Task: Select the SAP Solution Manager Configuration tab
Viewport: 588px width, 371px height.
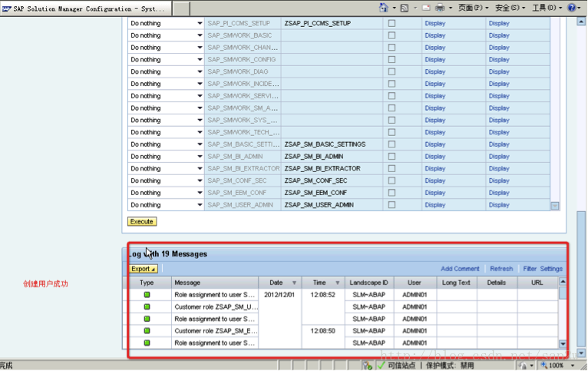Action: (86, 8)
